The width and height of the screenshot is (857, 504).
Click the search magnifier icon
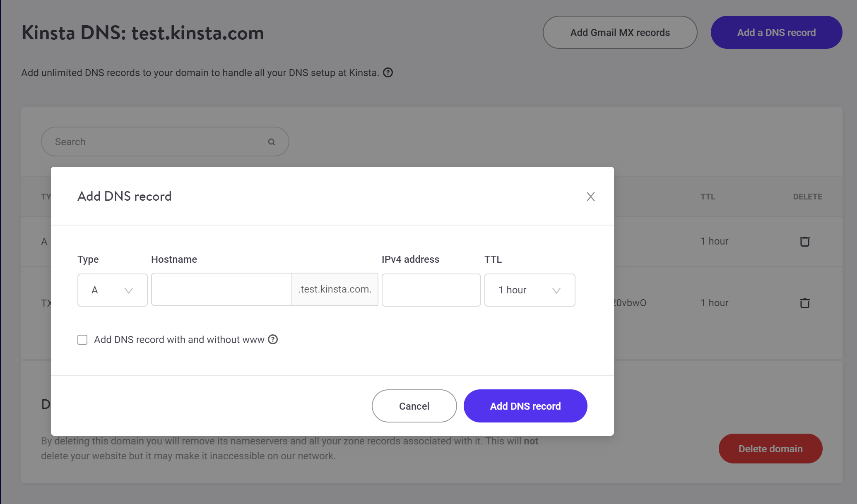point(272,142)
